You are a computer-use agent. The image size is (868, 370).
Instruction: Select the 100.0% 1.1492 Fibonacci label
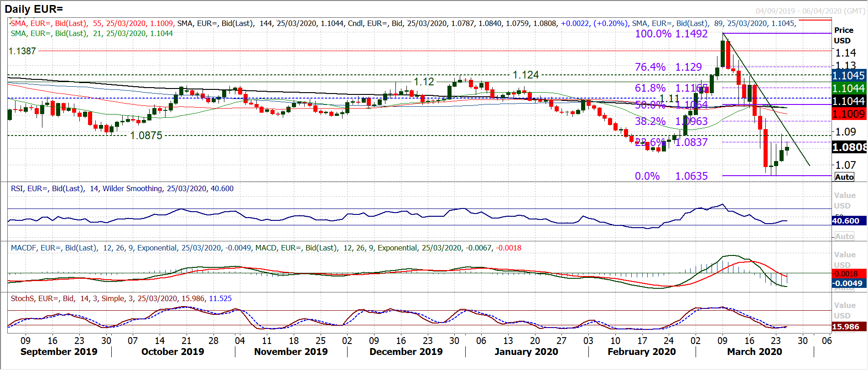pos(671,34)
